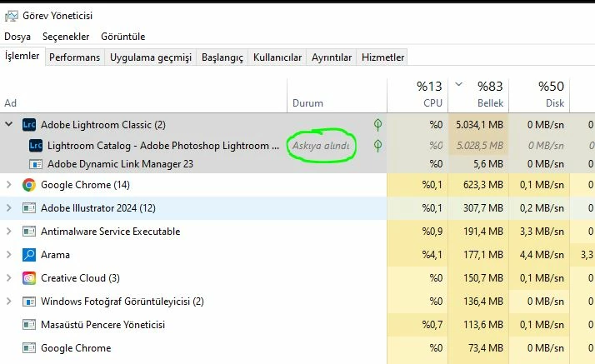
Task: Sort by the Bellek column header
Action: pos(478,96)
